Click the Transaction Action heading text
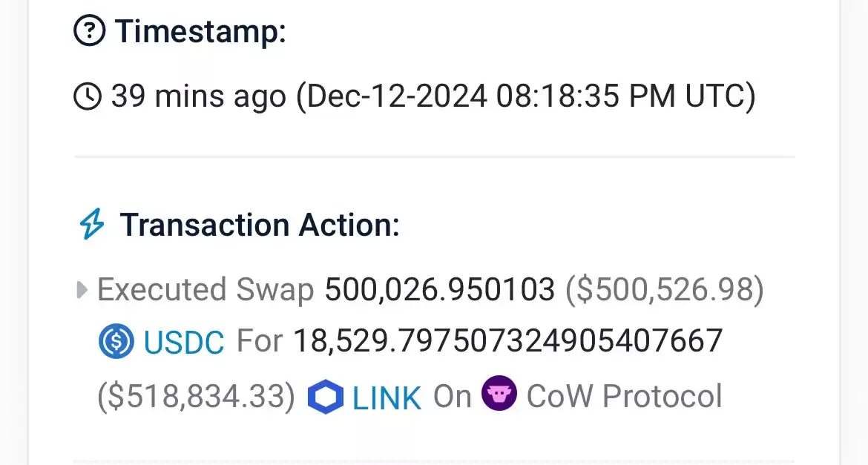 pos(260,225)
